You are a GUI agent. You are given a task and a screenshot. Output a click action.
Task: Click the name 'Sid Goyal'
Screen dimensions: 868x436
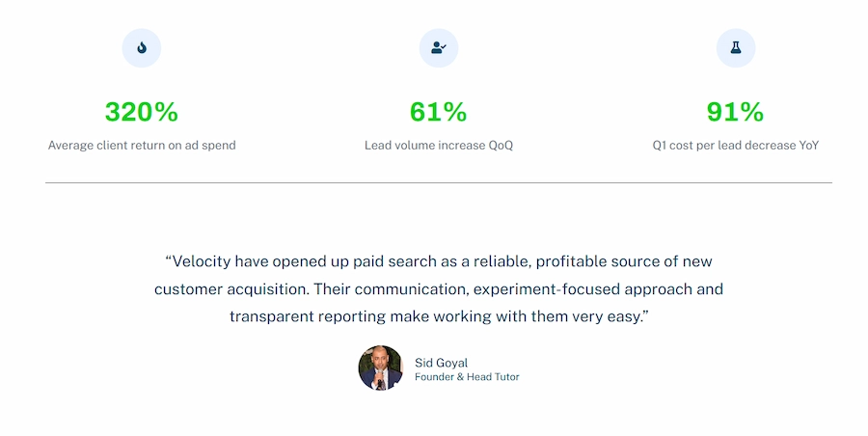click(x=441, y=363)
